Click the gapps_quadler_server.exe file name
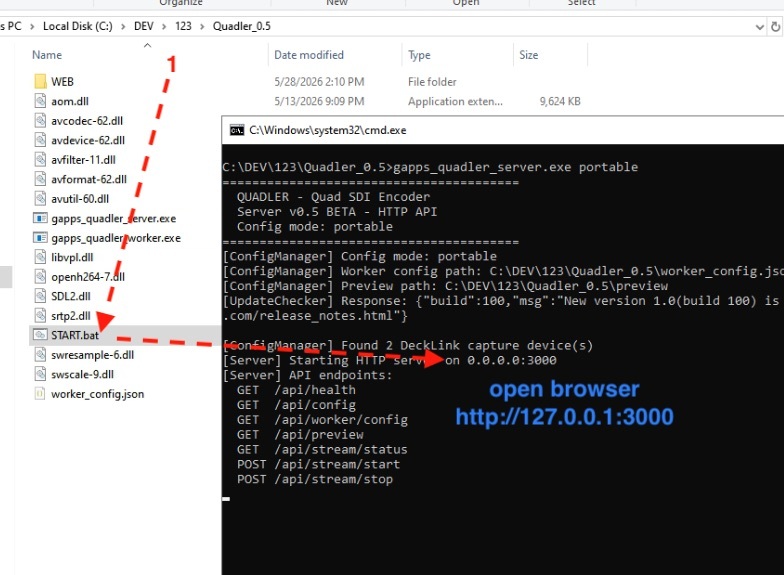 pos(114,218)
